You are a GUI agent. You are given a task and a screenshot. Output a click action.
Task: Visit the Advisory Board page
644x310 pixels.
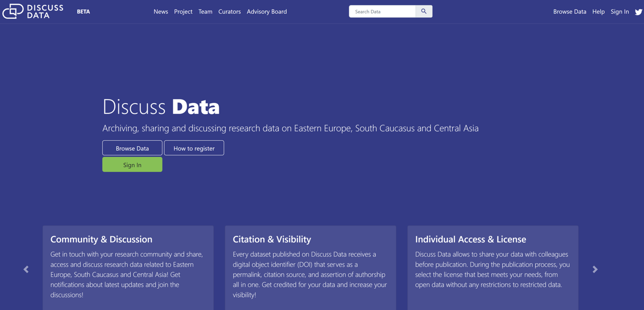click(267, 11)
